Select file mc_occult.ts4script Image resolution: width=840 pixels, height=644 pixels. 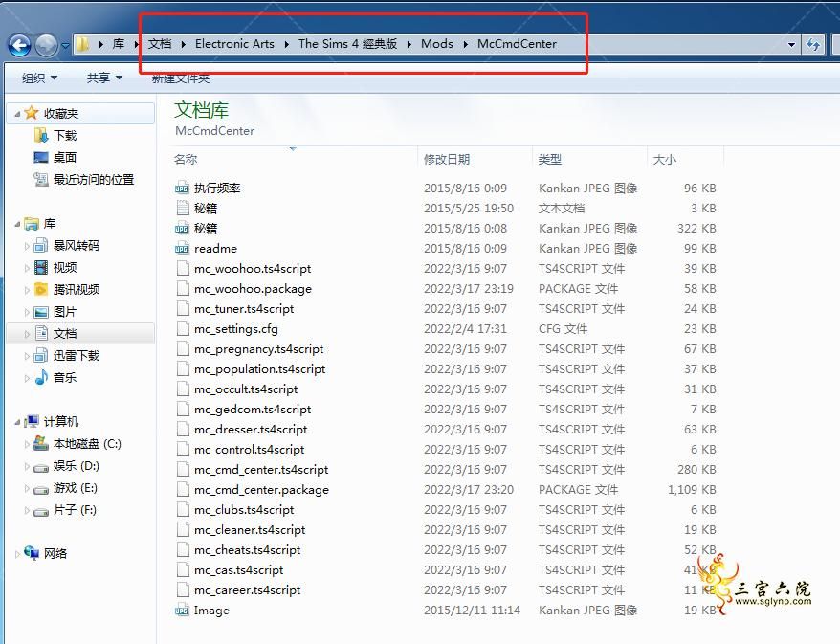pos(246,389)
